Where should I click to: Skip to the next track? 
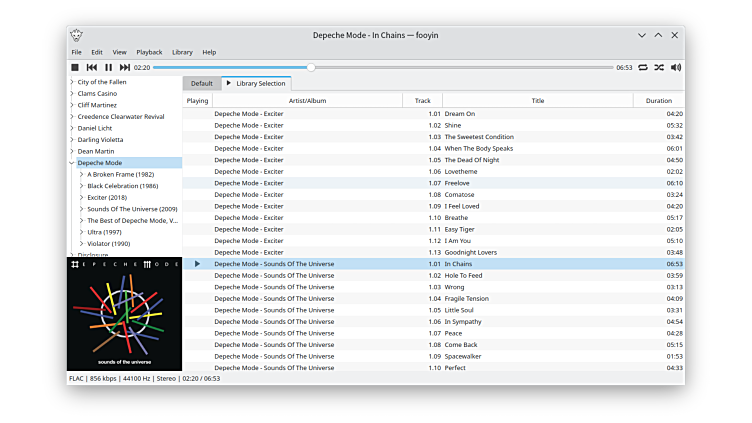(125, 67)
